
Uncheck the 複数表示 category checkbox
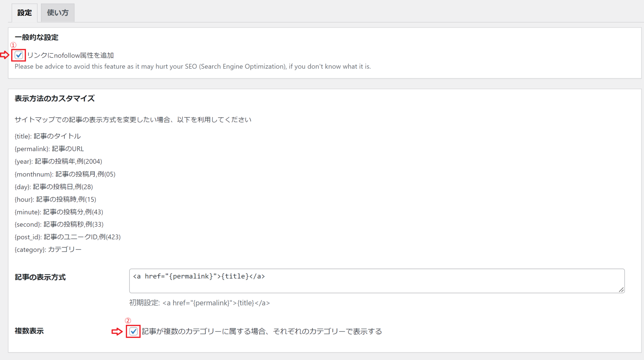click(133, 331)
